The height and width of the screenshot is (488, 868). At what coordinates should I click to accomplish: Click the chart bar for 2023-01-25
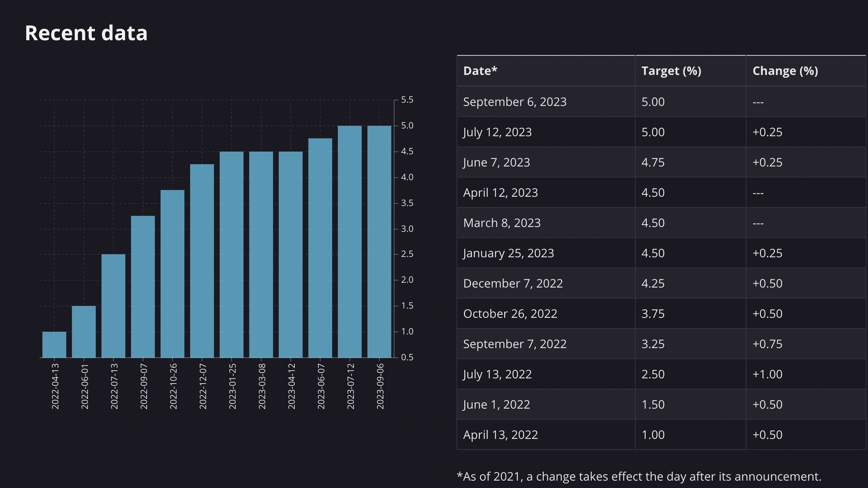(x=232, y=255)
